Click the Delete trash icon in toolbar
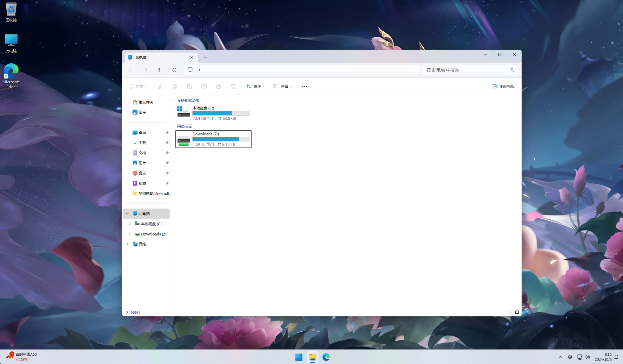 [x=233, y=86]
